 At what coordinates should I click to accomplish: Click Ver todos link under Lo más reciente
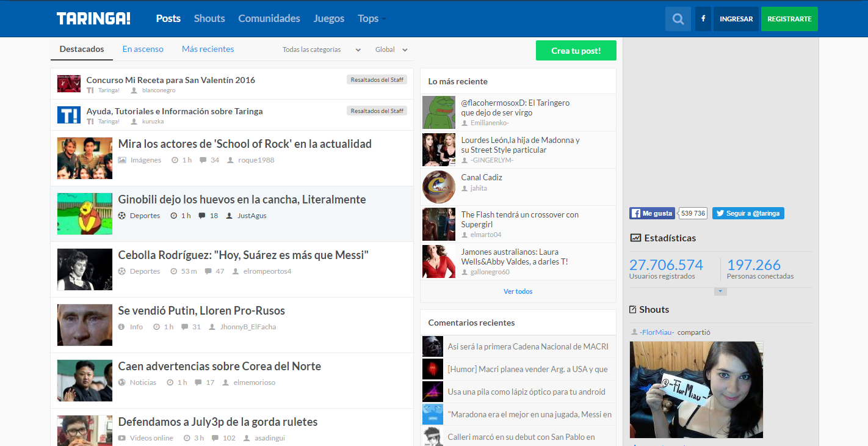coord(518,291)
